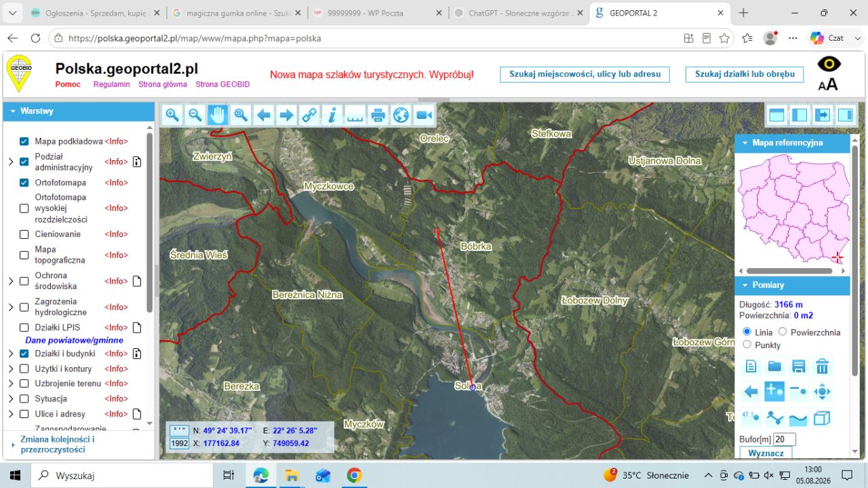Viewport: 868px width, 488px height.
Task: Click Szukaj miejscowości, ulicy lub adresu
Action: 585,75
